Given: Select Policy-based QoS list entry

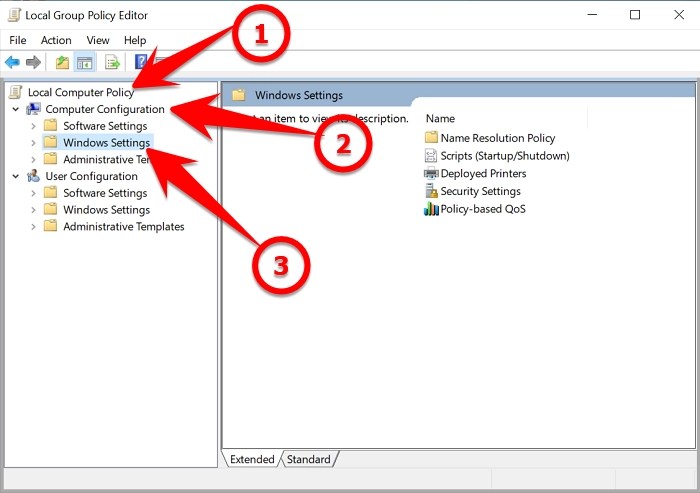Looking at the screenshot, I should (483, 209).
